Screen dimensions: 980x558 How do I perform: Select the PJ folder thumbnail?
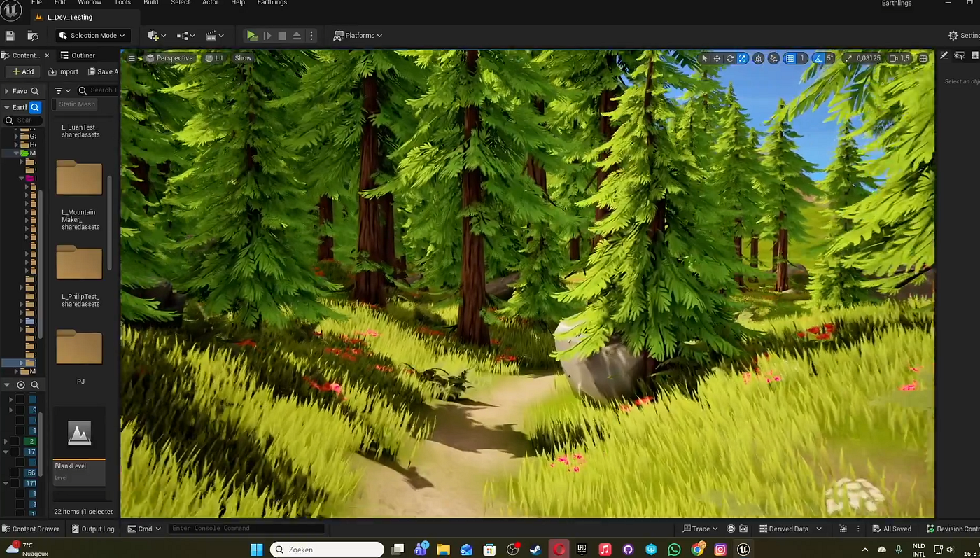[79, 347]
